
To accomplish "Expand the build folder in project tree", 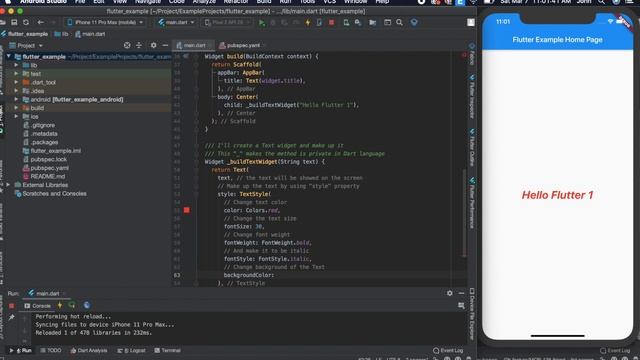I will (x=16, y=108).
